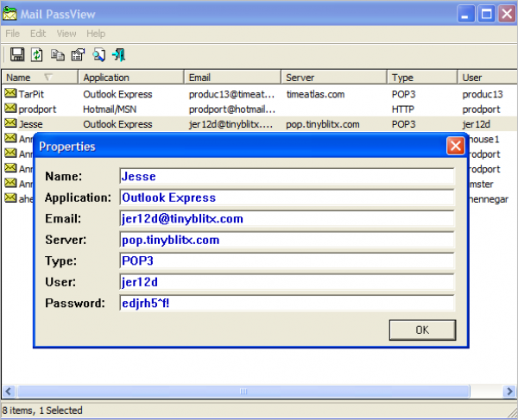
Task: Click the horizontal scrollbar right arrow
Action: pyautogui.click(x=509, y=392)
